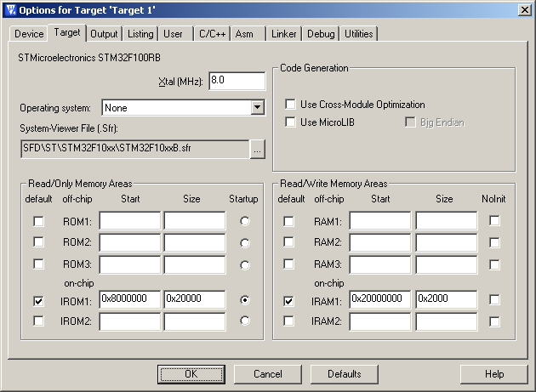Enable NoInit for IRAM2
The width and height of the screenshot is (536, 392).
(494, 321)
